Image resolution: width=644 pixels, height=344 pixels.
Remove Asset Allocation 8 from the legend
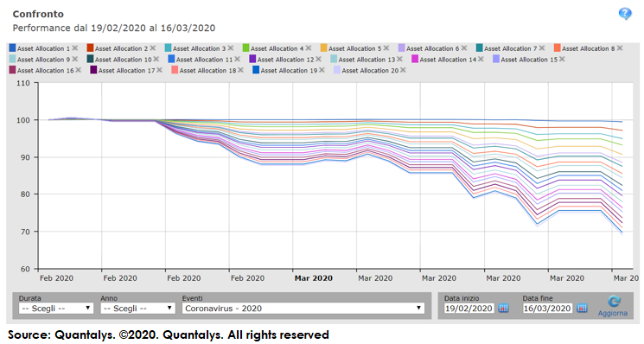tap(619, 48)
